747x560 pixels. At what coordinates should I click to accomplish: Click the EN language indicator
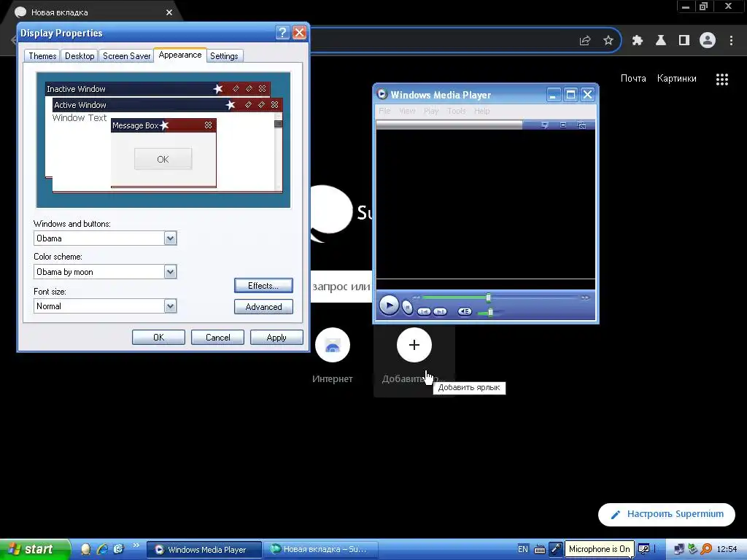click(522, 549)
